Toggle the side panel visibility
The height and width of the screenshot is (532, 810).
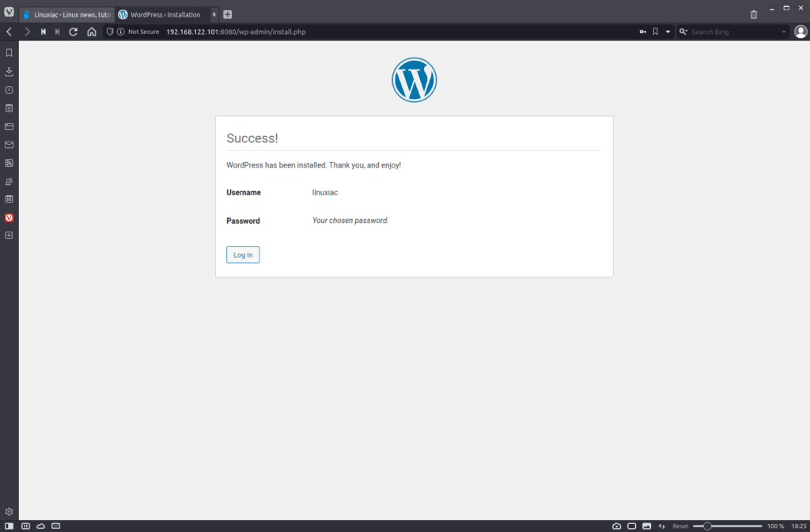[x=9, y=526]
